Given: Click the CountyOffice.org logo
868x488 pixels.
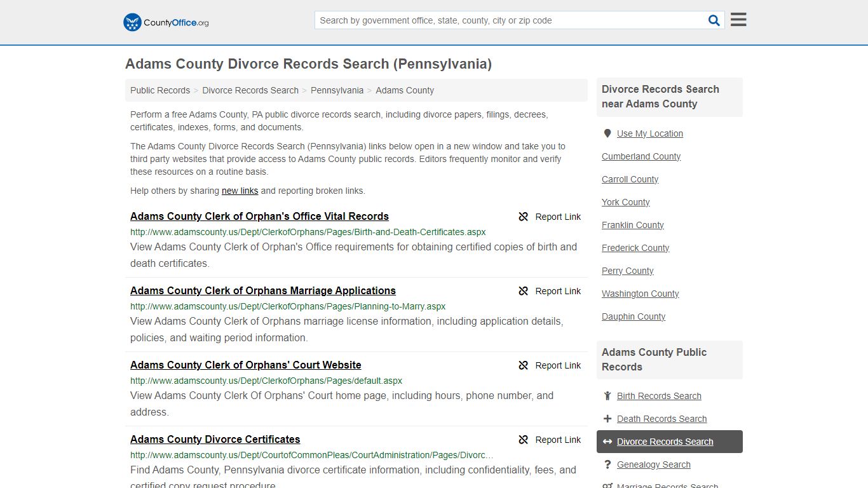Looking at the screenshot, I should click(x=166, y=22).
